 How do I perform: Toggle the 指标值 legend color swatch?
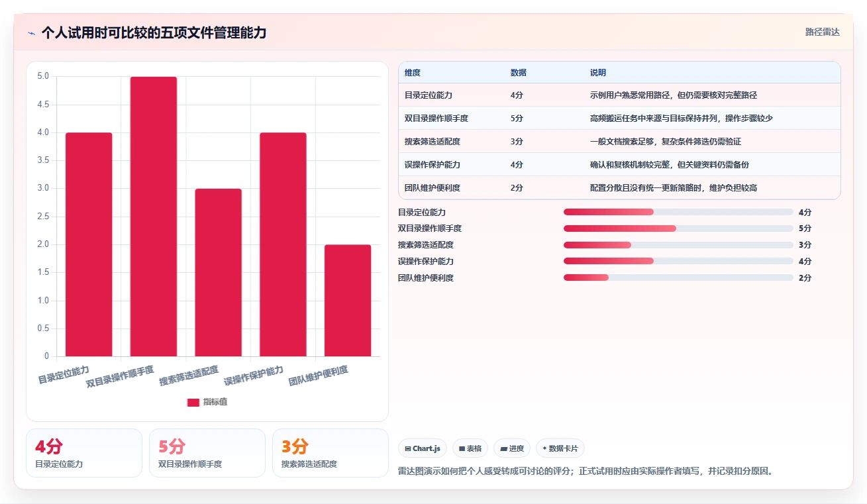pos(193,402)
